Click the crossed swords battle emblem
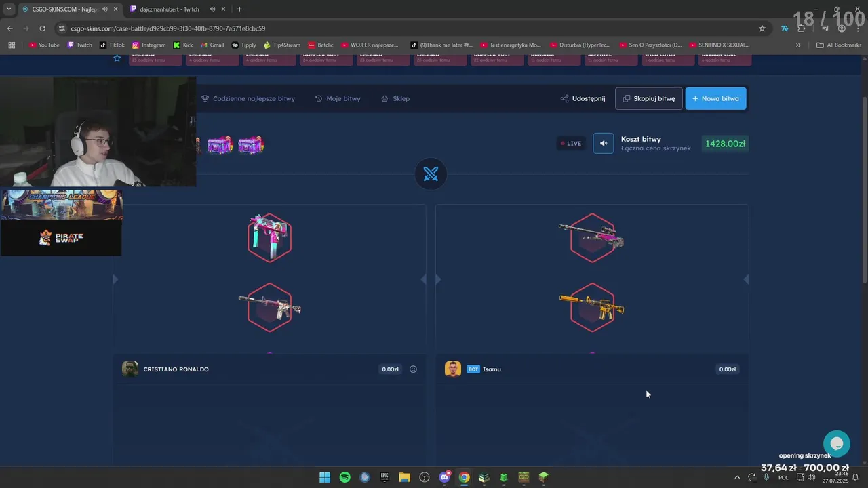868x488 pixels. click(431, 174)
